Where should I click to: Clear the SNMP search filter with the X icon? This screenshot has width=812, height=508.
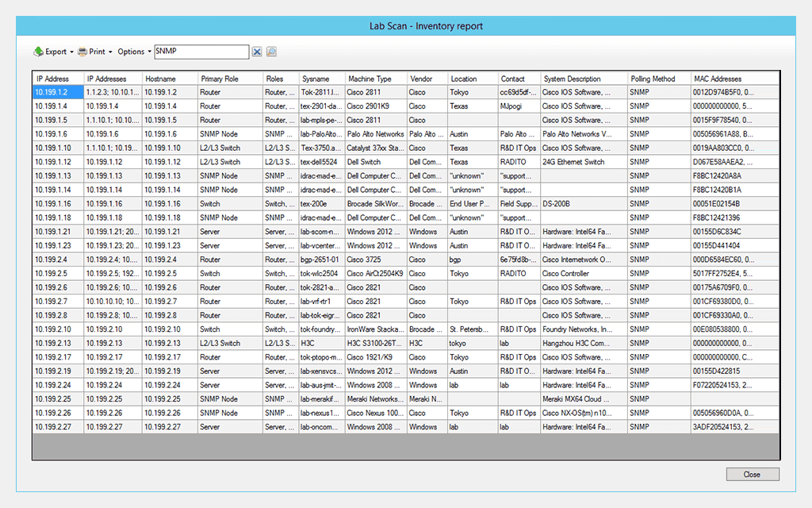pos(257,52)
